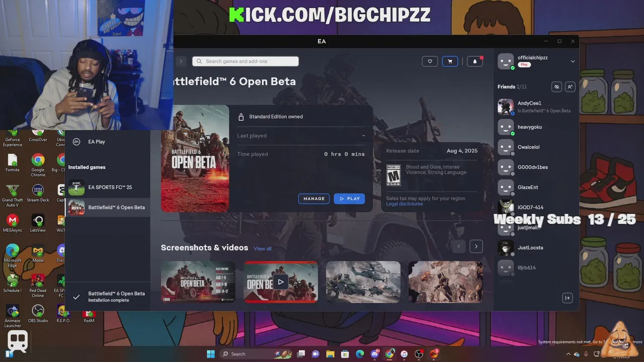Select EA SPORTS FC 25 in installed games

[x=108, y=187]
